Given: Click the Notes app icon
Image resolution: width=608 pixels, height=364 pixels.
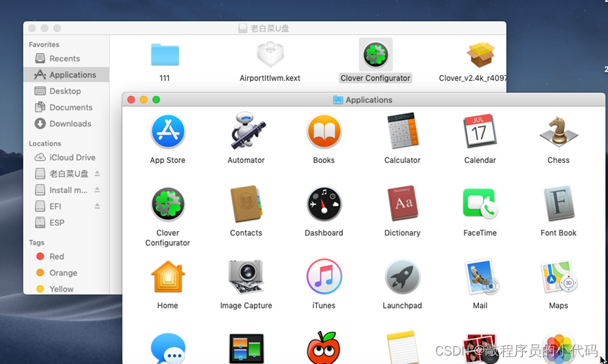Looking at the screenshot, I should (403, 347).
